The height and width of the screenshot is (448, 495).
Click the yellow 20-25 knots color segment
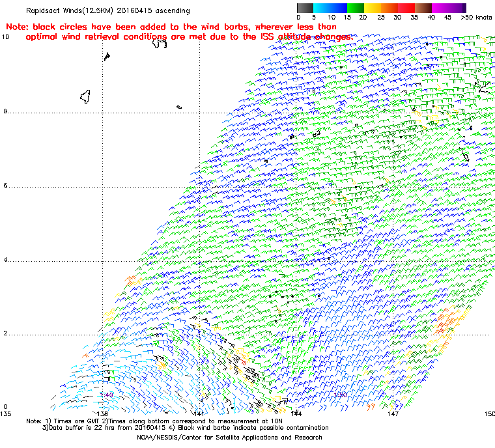pos(373,8)
